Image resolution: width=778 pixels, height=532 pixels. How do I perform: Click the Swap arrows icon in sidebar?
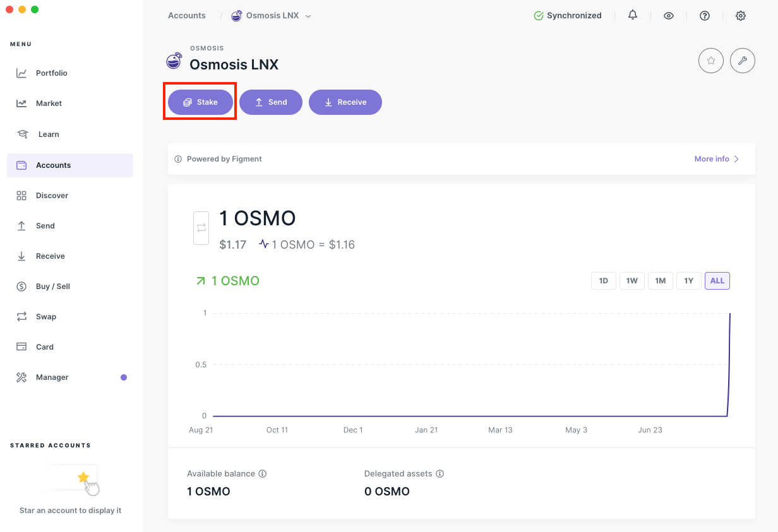click(21, 317)
